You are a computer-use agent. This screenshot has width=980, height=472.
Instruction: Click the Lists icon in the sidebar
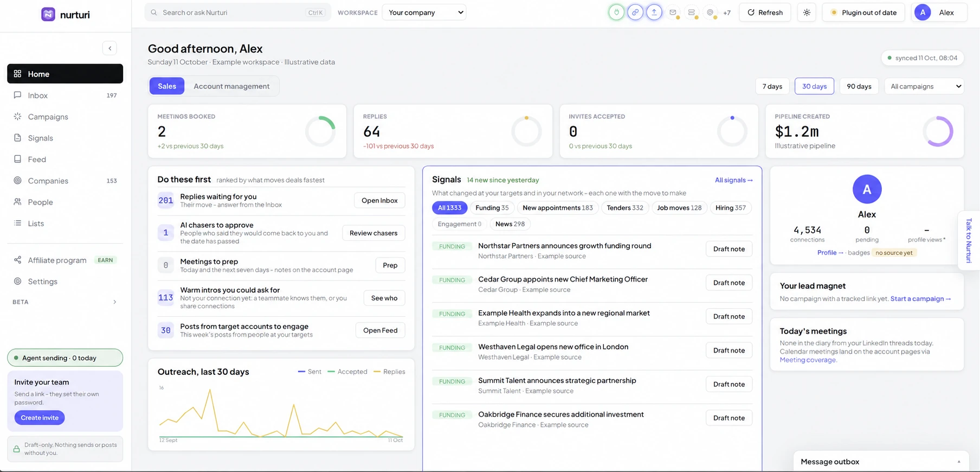[17, 223]
